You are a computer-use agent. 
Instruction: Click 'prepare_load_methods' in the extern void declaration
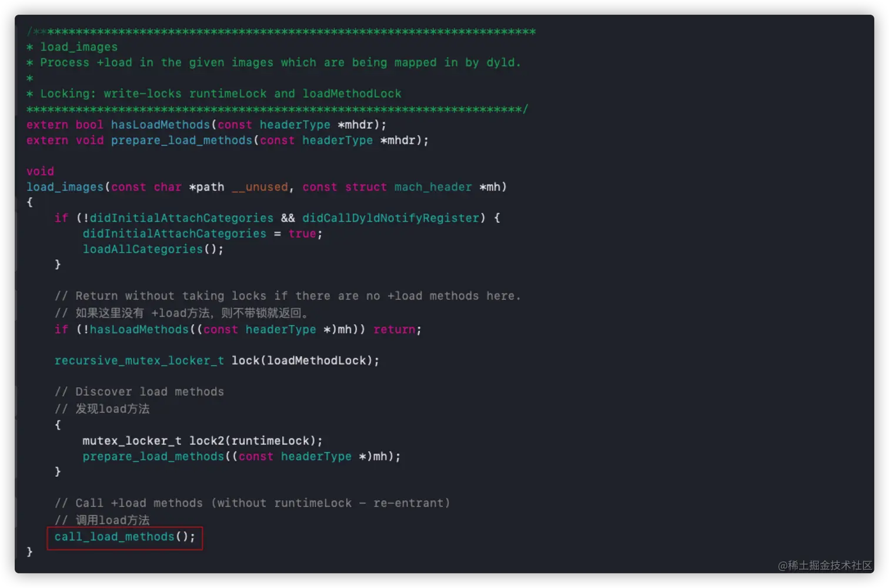click(x=181, y=140)
